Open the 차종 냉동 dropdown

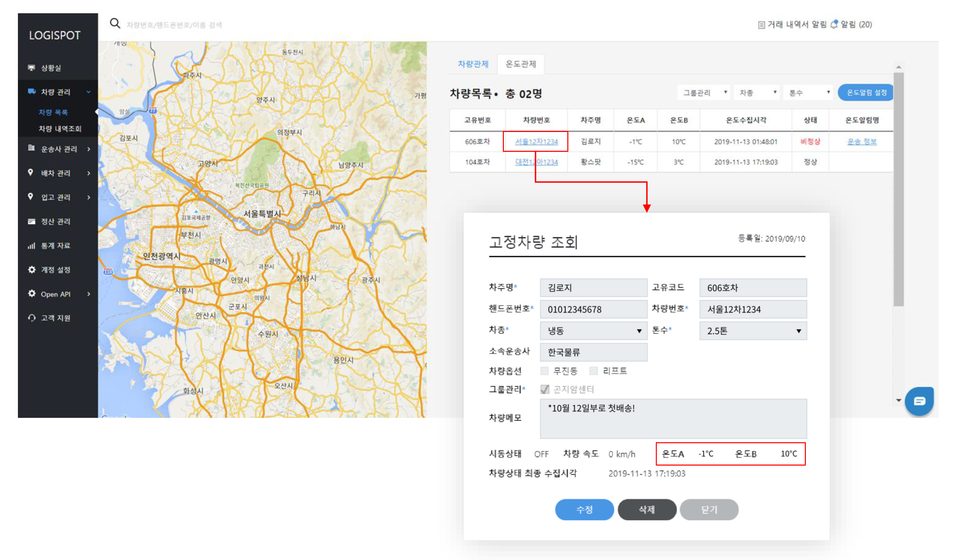(593, 331)
